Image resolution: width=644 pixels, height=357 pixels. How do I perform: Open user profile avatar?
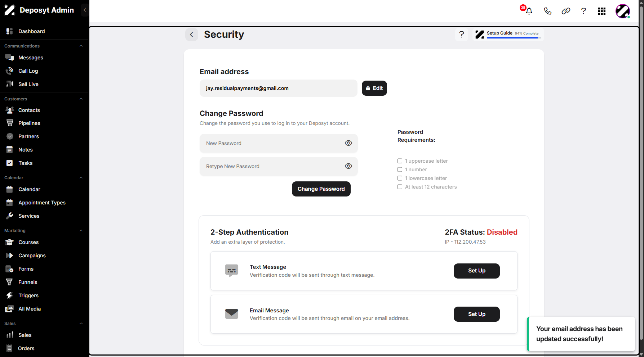click(x=623, y=11)
